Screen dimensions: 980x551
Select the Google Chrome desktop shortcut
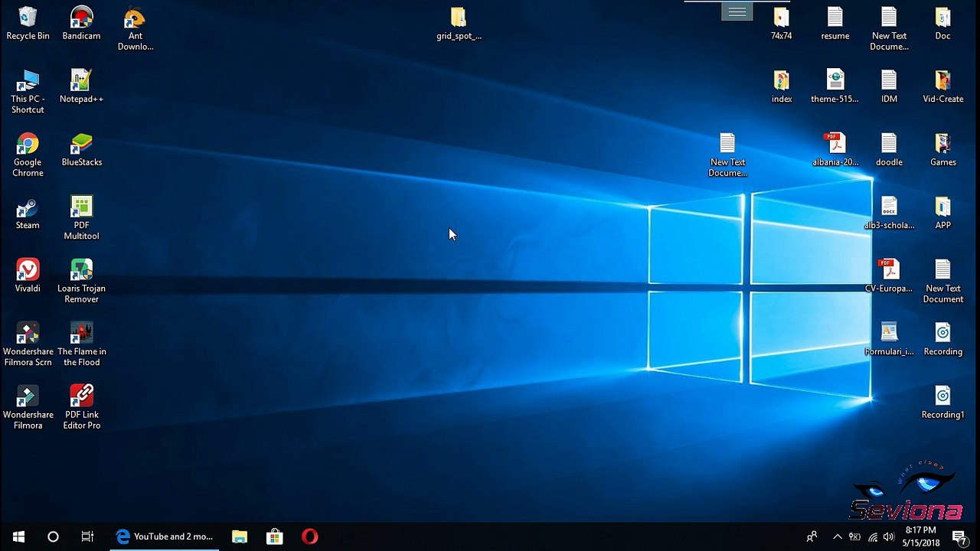pyautogui.click(x=28, y=155)
